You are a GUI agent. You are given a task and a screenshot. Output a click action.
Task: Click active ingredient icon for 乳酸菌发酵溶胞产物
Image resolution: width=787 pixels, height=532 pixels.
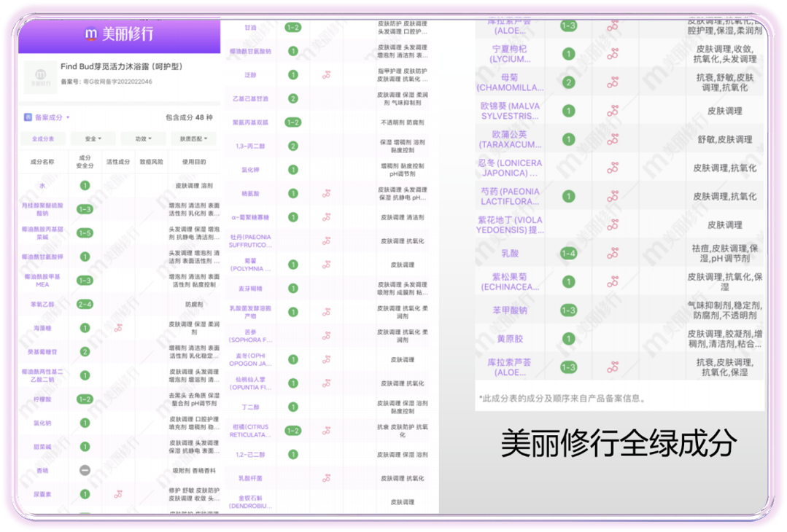point(326,312)
